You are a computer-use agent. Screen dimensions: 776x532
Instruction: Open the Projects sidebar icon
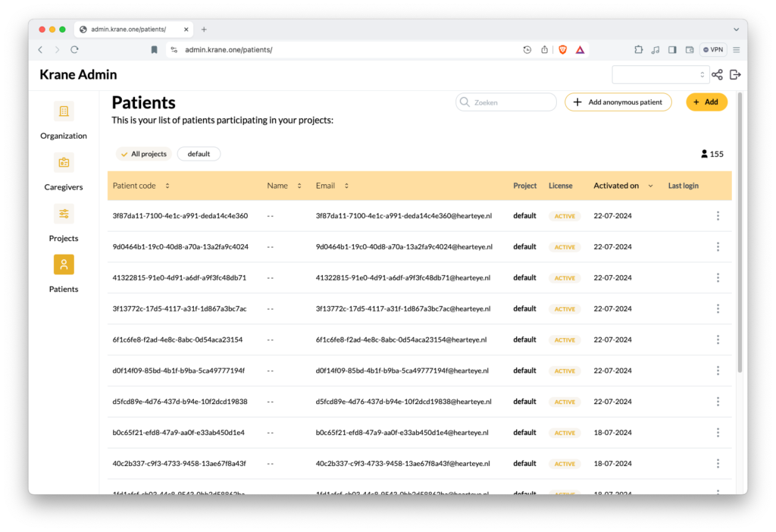coord(64,214)
